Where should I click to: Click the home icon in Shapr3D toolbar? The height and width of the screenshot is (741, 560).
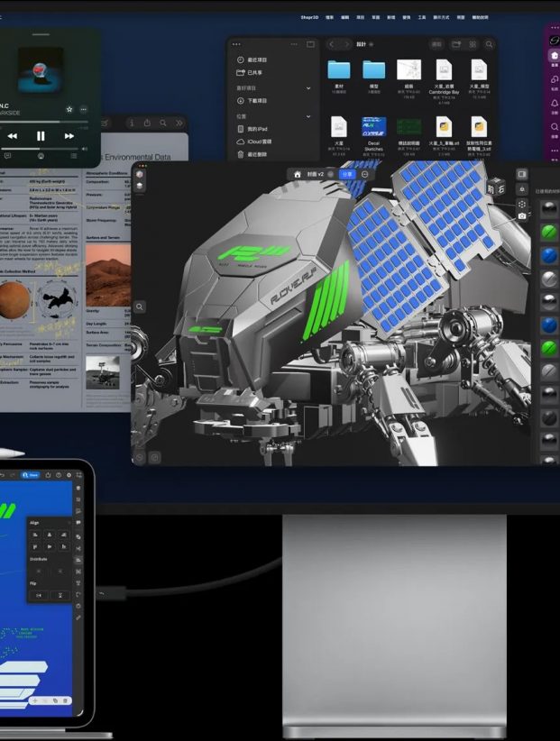click(297, 174)
